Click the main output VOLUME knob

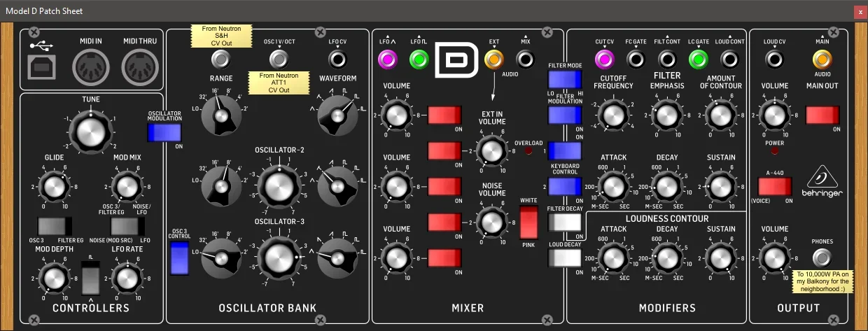click(x=774, y=115)
